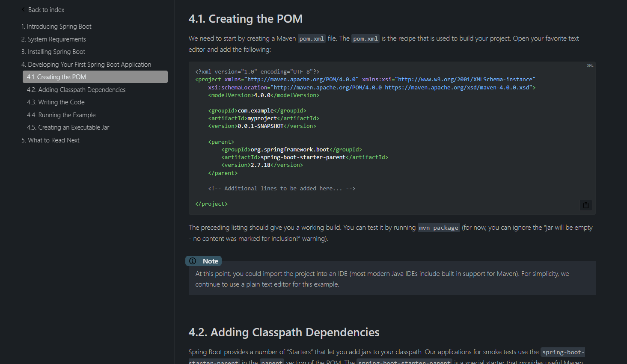Click the version 0.0.1-SNAPSHOT line
The width and height of the screenshot is (627, 364).
tap(262, 126)
